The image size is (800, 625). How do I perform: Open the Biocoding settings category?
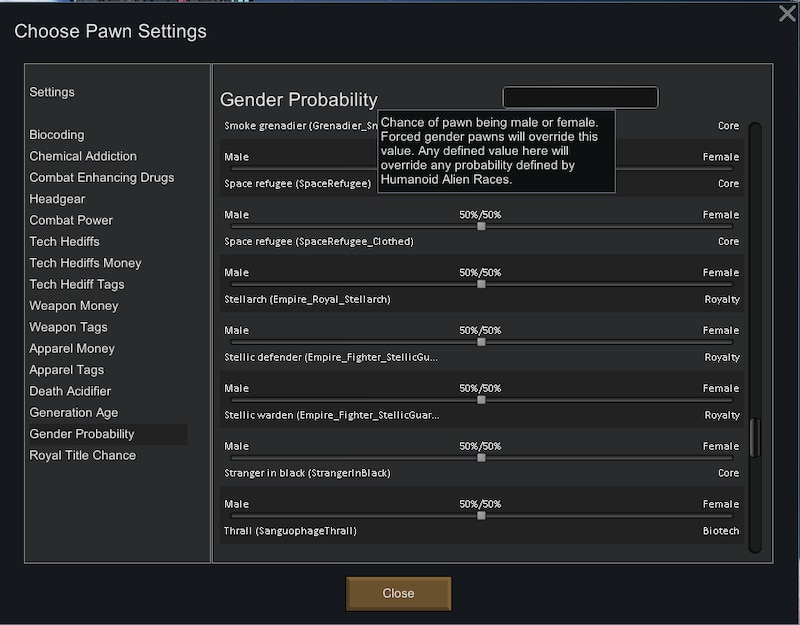pos(57,135)
